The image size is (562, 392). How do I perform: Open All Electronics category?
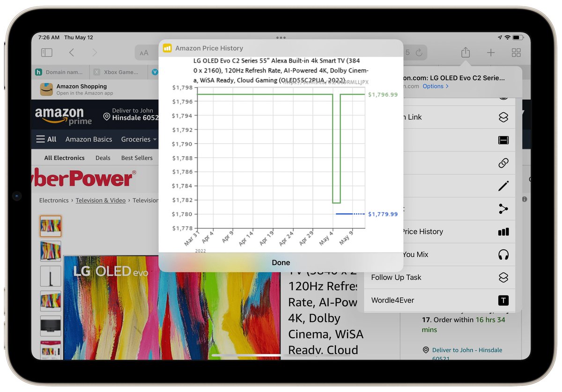coord(65,158)
